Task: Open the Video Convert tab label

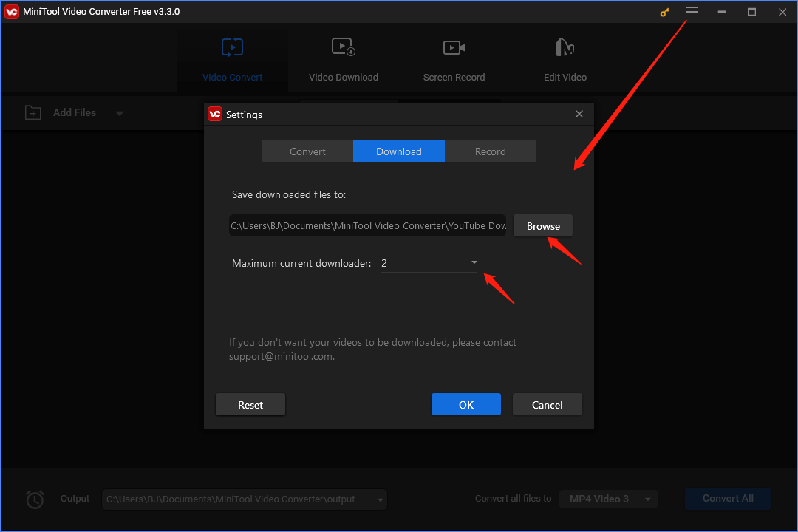Action: point(233,78)
